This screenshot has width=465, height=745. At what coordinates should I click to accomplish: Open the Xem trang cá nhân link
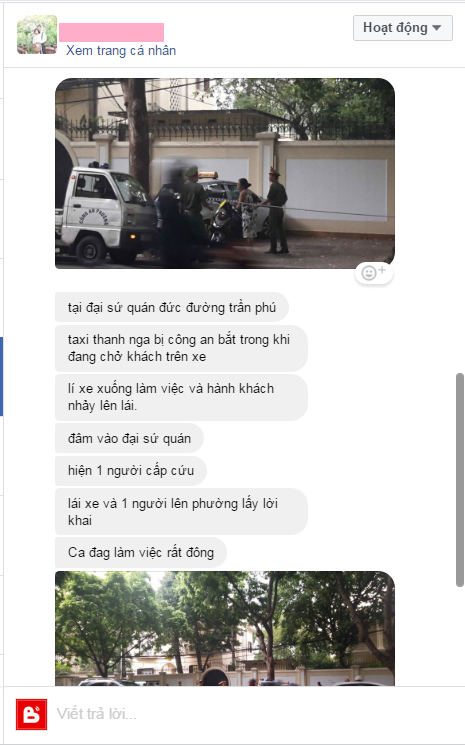[x=121, y=50]
